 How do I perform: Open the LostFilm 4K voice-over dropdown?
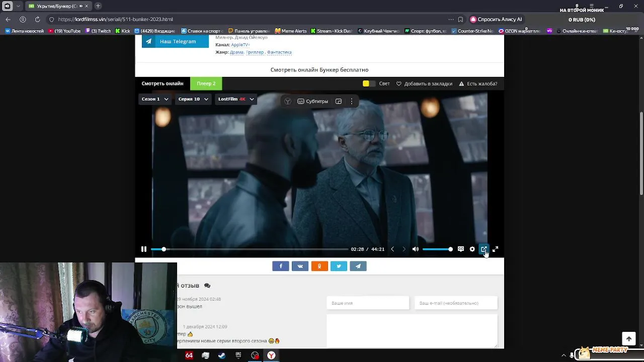coord(236,99)
